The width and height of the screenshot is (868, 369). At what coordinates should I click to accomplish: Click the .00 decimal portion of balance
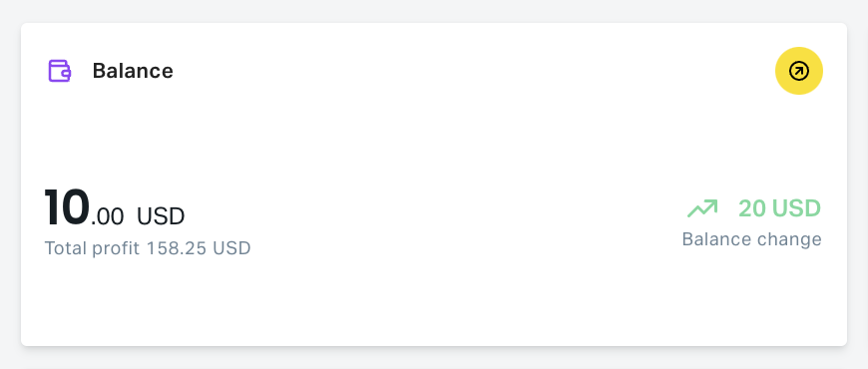(x=108, y=217)
